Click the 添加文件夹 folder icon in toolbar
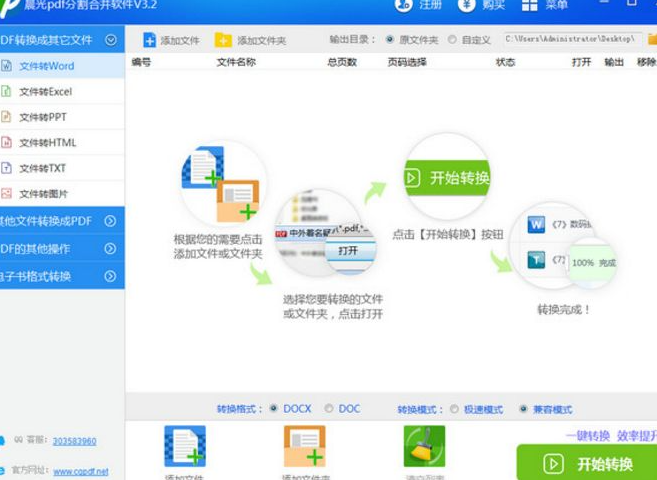Viewport: 657px width, 480px height. click(223, 40)
